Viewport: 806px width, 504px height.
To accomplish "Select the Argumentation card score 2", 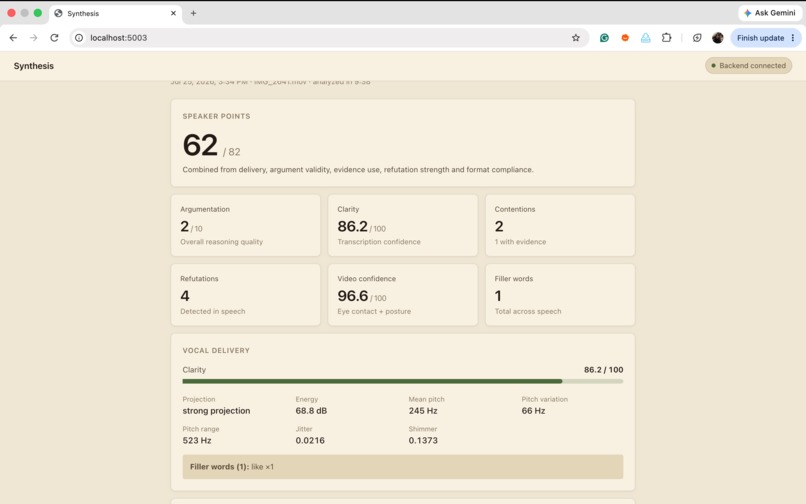I will pos(185,226).
